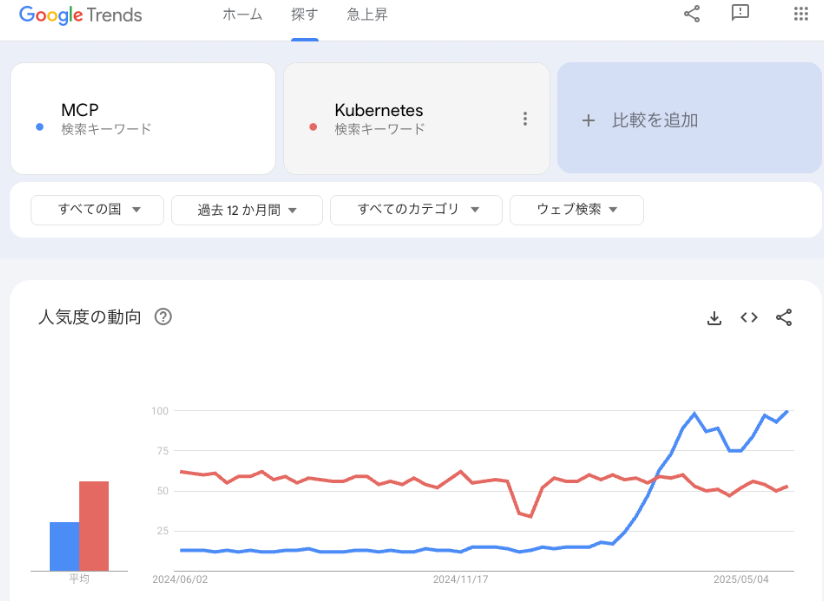824x601 pixels.
Task: Click the MCP search term card
Action: (x=142, y=119)
